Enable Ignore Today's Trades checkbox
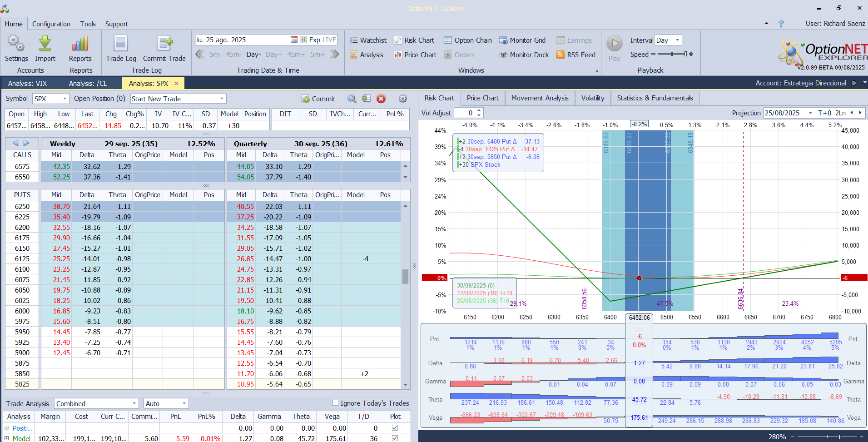 (x=335, y=403)
